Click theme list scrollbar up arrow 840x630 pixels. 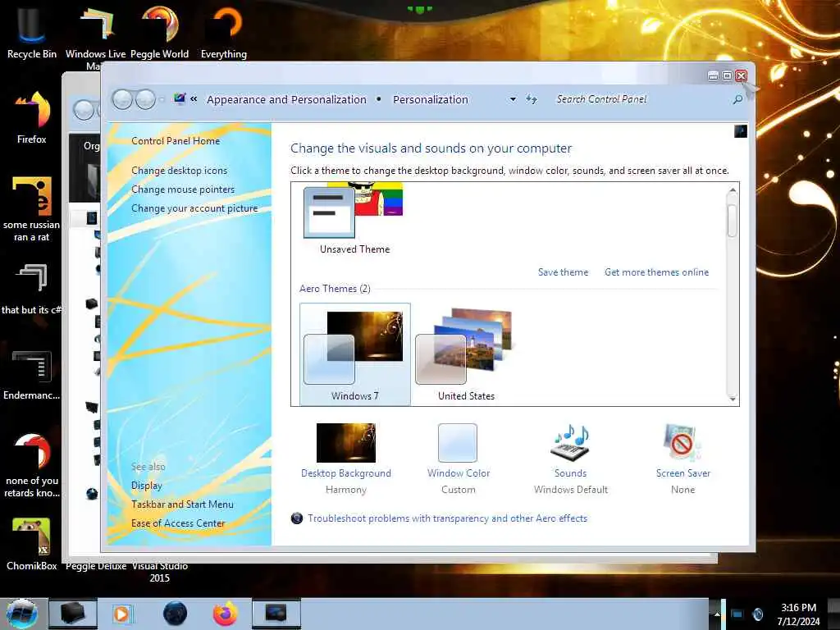[733, 189]
